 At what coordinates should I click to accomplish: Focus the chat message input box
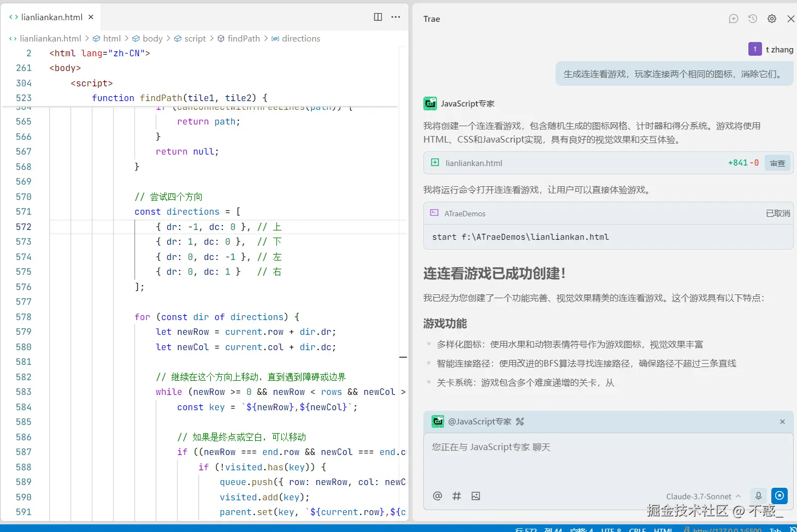point(608,459)
